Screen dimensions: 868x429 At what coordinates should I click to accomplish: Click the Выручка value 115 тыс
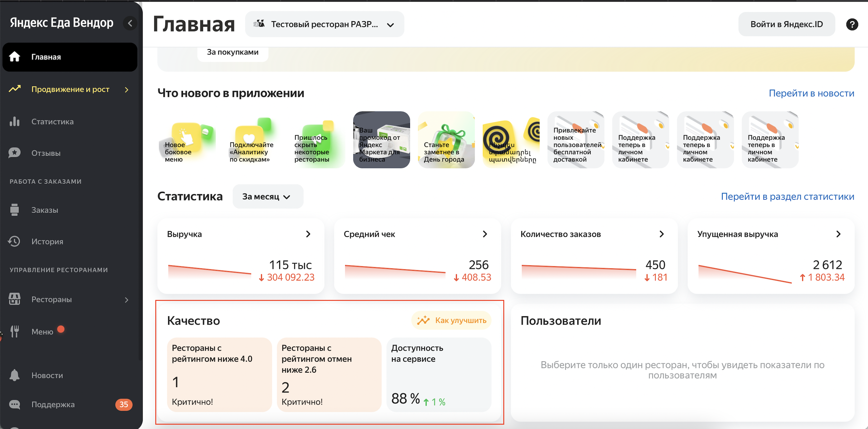pyautogui.click(x=290, y=265)
